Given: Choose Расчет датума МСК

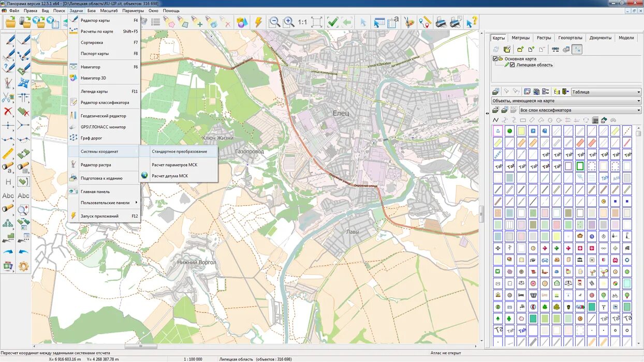Looking at the screenshot, I should tap(179, 176).
